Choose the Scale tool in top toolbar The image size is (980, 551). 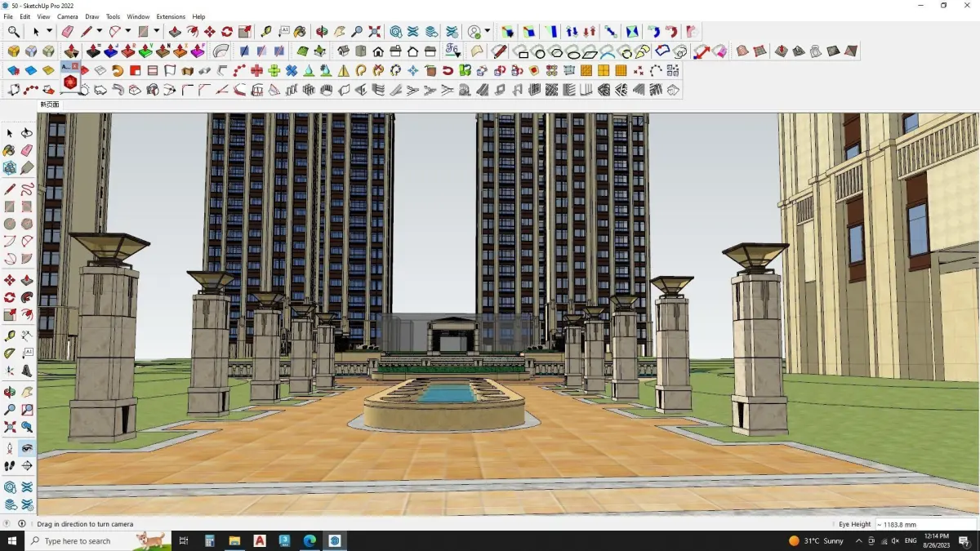tap(244, 31)
